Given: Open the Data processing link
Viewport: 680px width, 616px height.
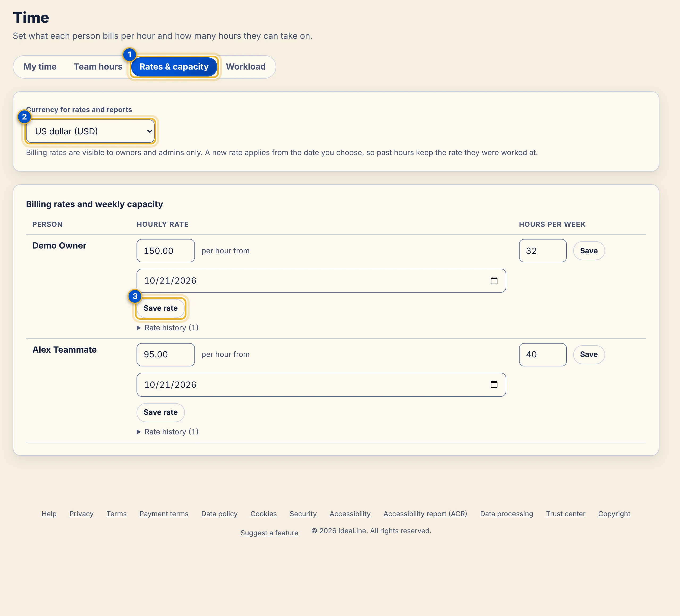Looking at the screenshot, I should click(506, 514).
